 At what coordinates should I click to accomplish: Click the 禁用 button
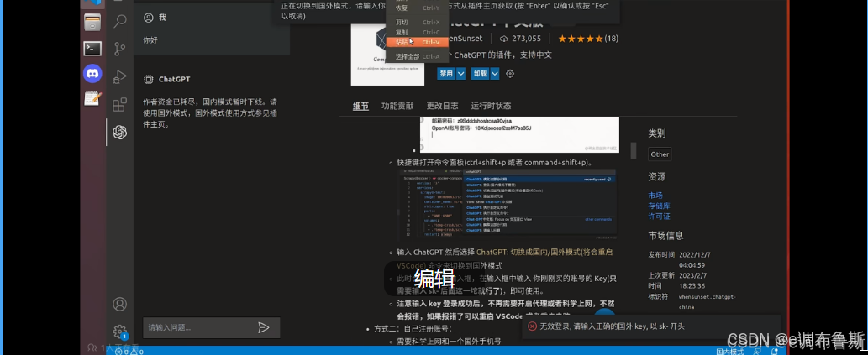coord(446,74)
